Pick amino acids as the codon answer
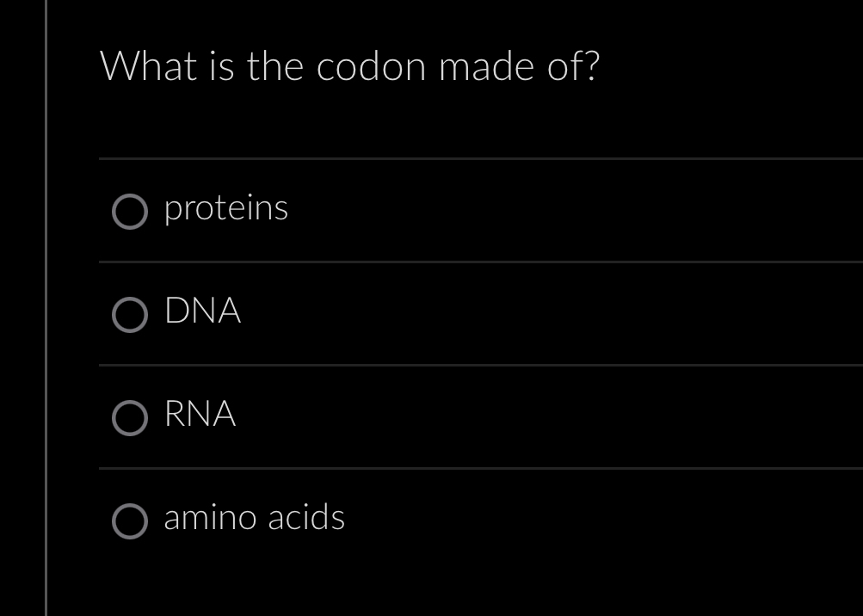863x616 pixels. point(254,517)
